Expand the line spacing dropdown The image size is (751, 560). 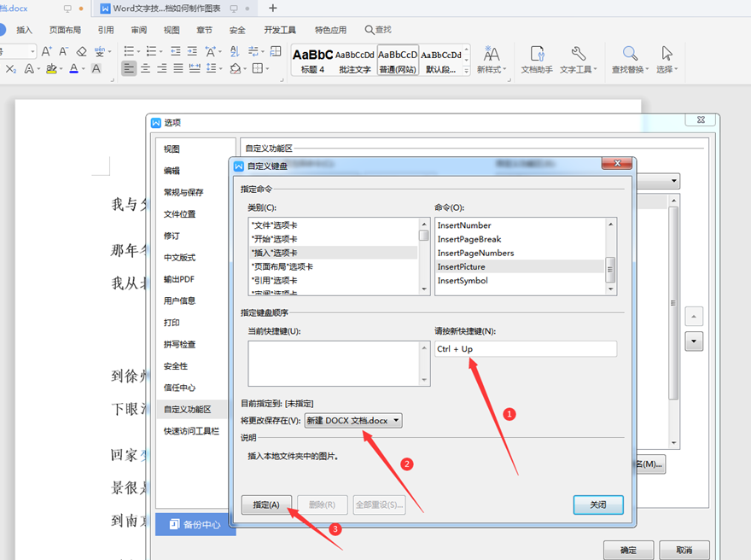tap(220, 69)
